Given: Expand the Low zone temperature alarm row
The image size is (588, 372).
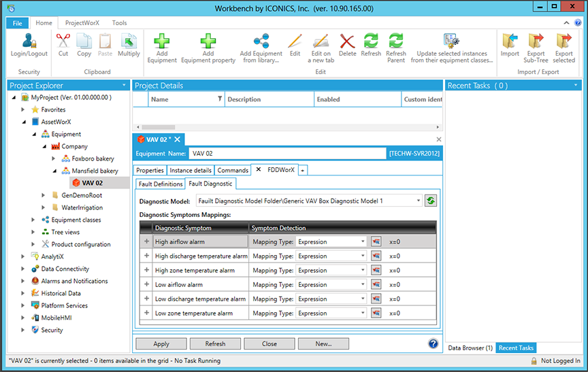Looking at the screenshot, I should click(x=146, y=314).
